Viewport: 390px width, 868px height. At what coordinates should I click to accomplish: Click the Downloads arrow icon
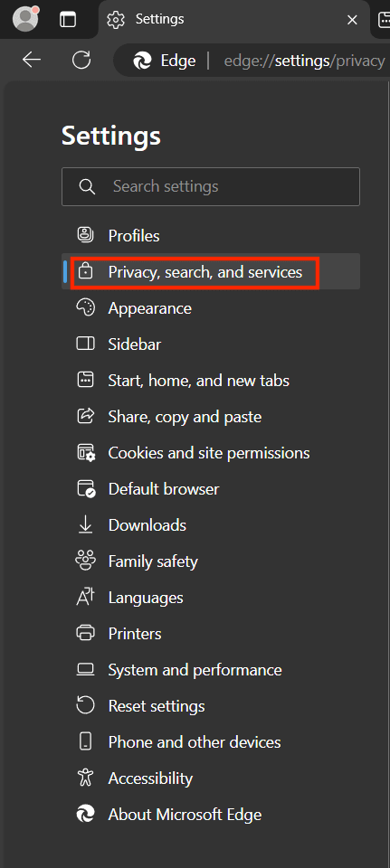85,524
